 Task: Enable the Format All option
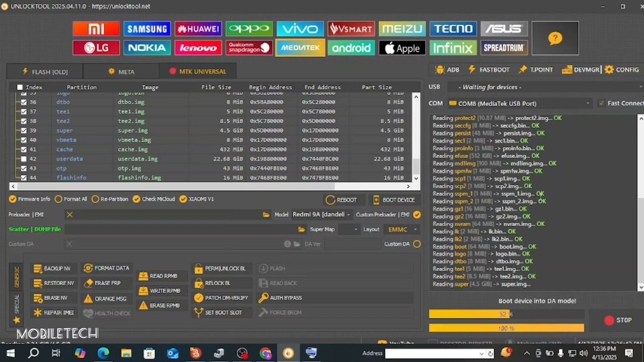click(71, 199)
